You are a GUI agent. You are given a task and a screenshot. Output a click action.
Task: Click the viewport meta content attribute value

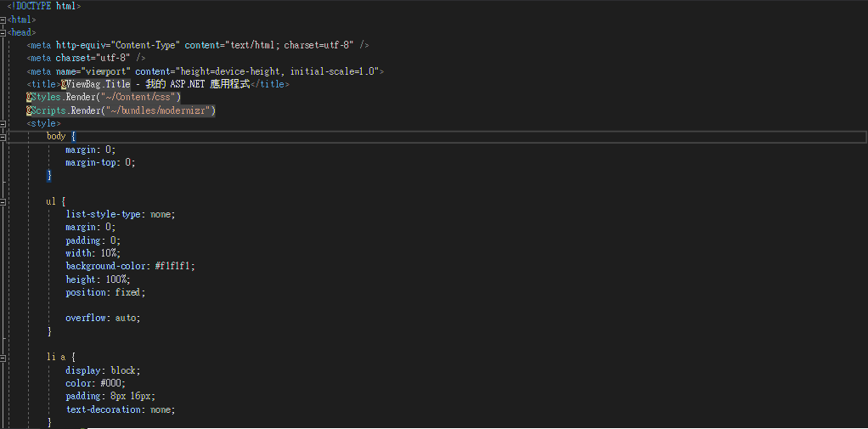(x=276, y=71)
